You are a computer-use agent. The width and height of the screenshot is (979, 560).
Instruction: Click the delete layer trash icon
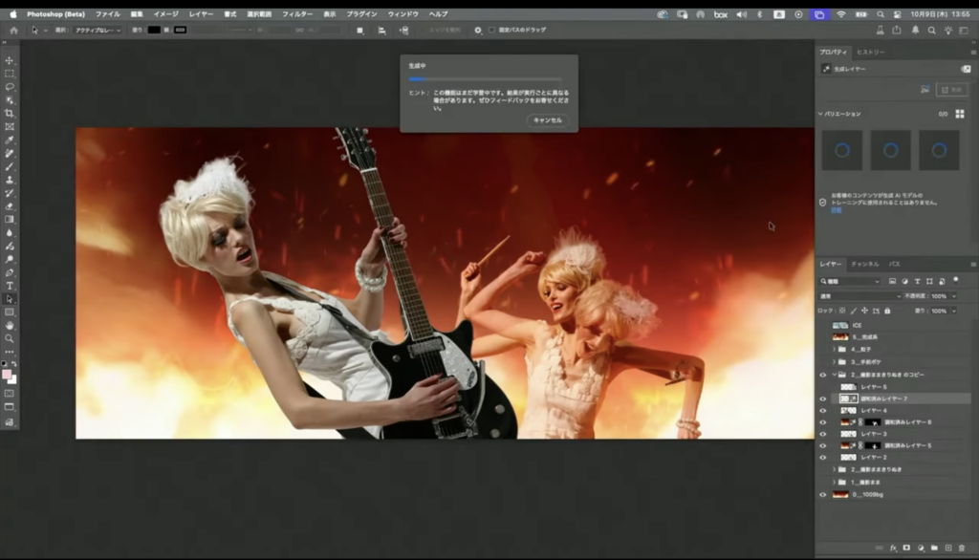click(x=961, y=548)
